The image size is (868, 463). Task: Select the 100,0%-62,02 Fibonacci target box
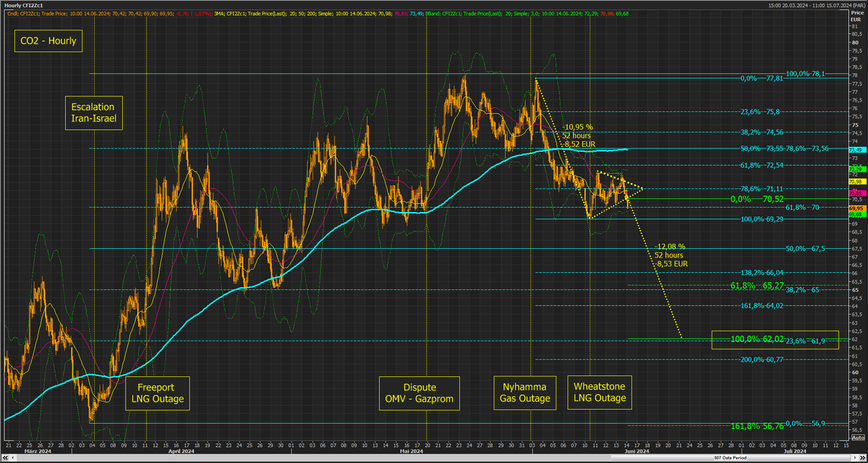click(775, 336)
